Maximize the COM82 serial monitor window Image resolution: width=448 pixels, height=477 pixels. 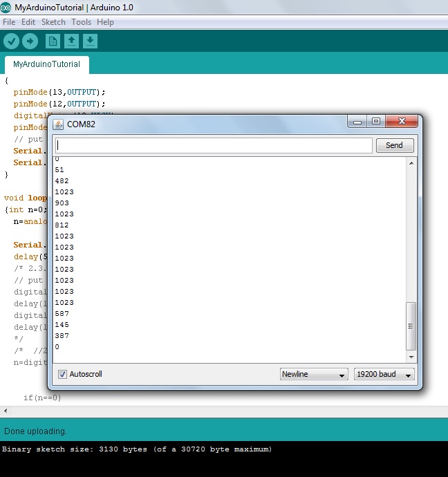pos(376,122)
